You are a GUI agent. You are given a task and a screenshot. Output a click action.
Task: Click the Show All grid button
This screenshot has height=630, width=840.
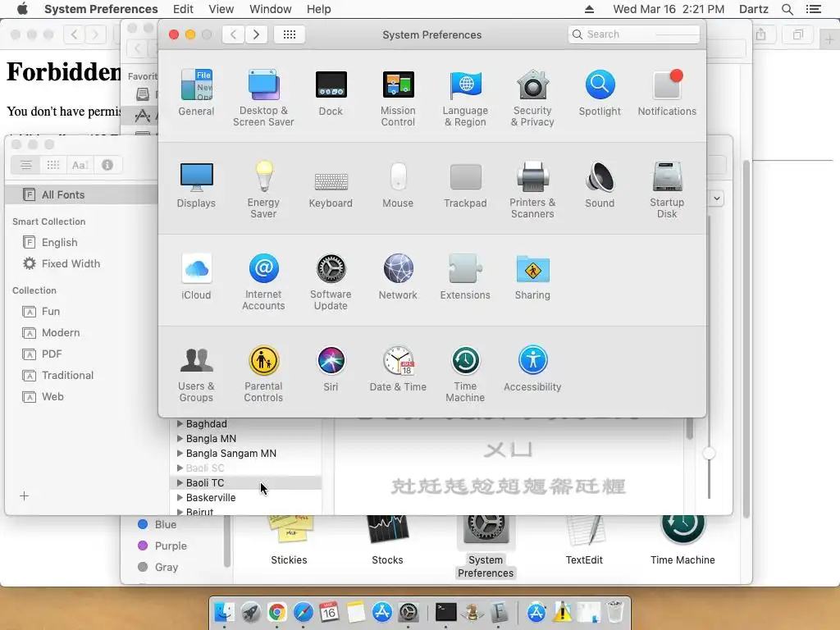click(290, 34)
